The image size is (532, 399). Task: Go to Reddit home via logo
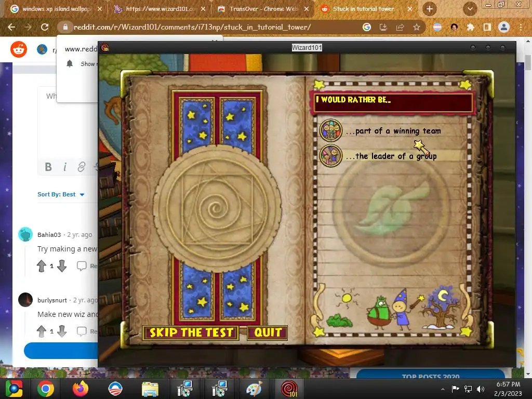coord(19,49)
